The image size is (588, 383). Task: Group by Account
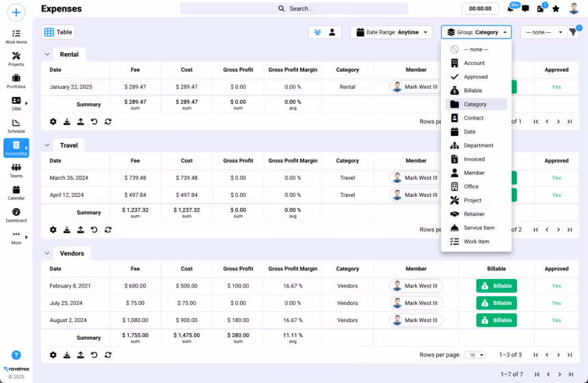tap(477, 63)
